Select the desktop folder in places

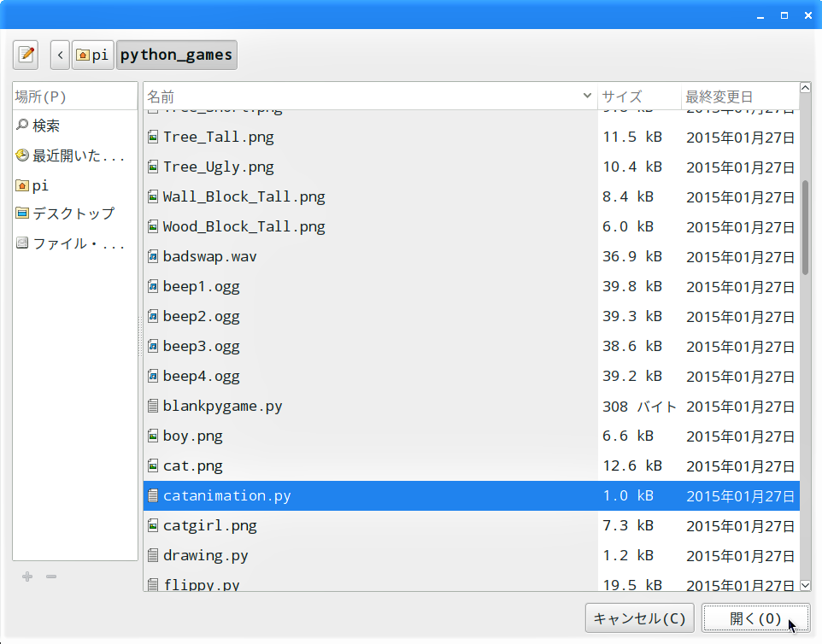[x=75, y=214]
